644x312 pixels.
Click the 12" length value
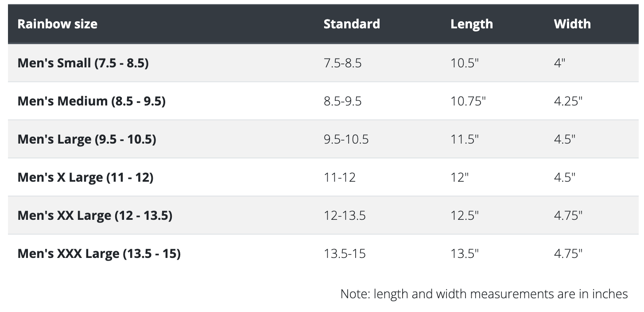[459, 177]
